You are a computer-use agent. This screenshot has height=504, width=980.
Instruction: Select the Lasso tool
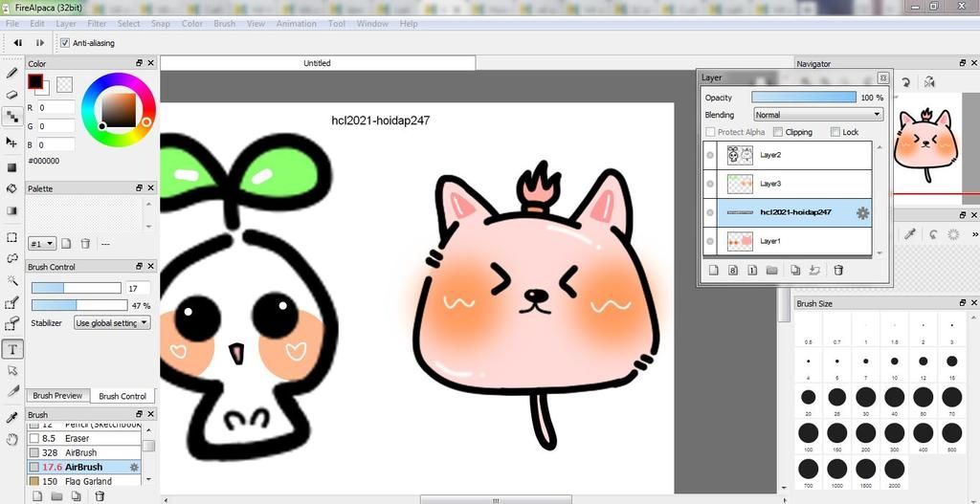11,258
